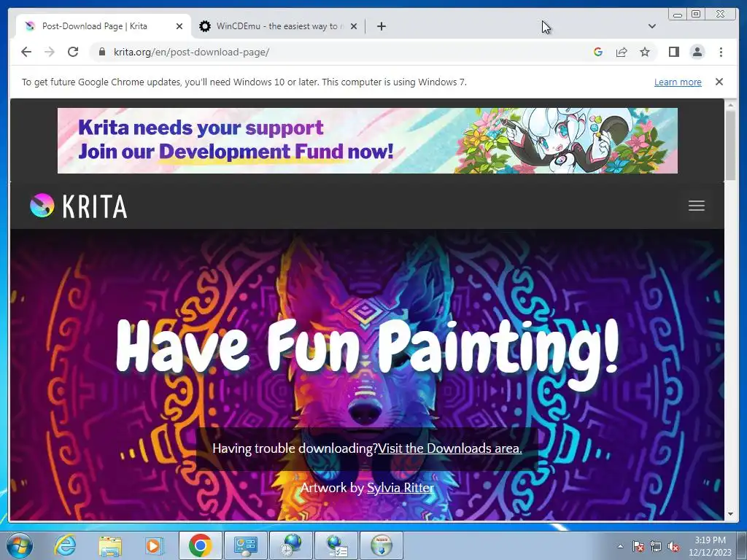Open Windows Explorer from taskbar

coord(110,545)
